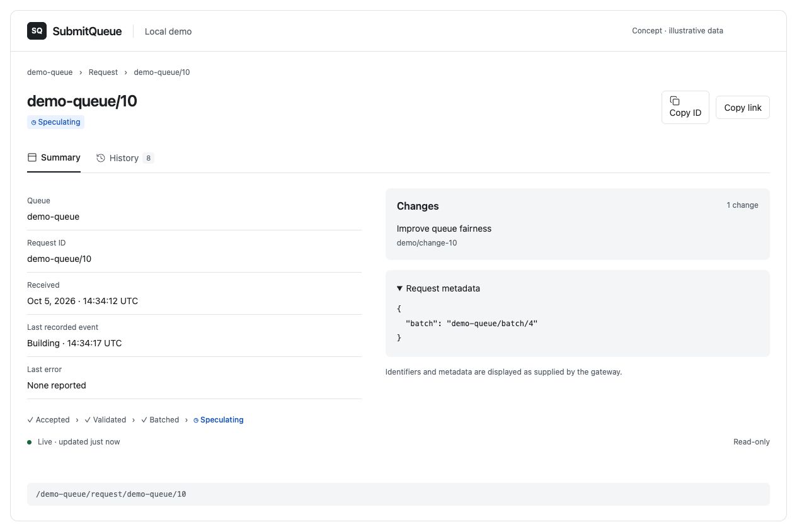Image resolution: width=797 pixels, height=532 pixels.
Task: Click the Request breadcrumb link
Action: tap(103, 72)
